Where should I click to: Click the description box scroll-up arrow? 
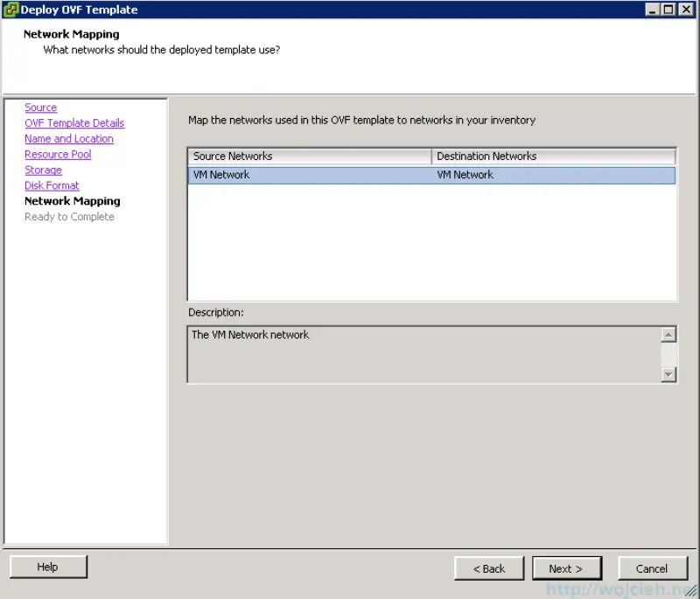pyautogui.click(x=669, y=334)
